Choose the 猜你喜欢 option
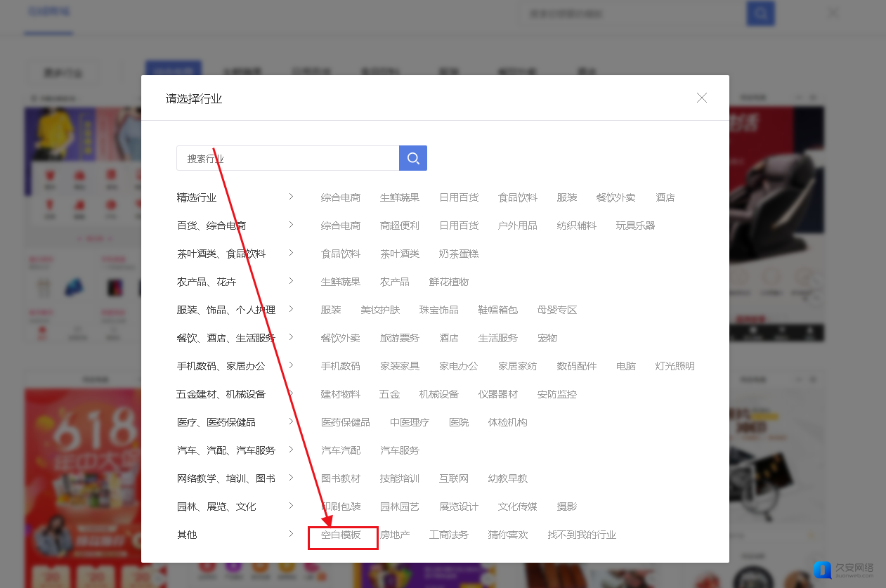 pyautogui.click(x=507, y=535)
